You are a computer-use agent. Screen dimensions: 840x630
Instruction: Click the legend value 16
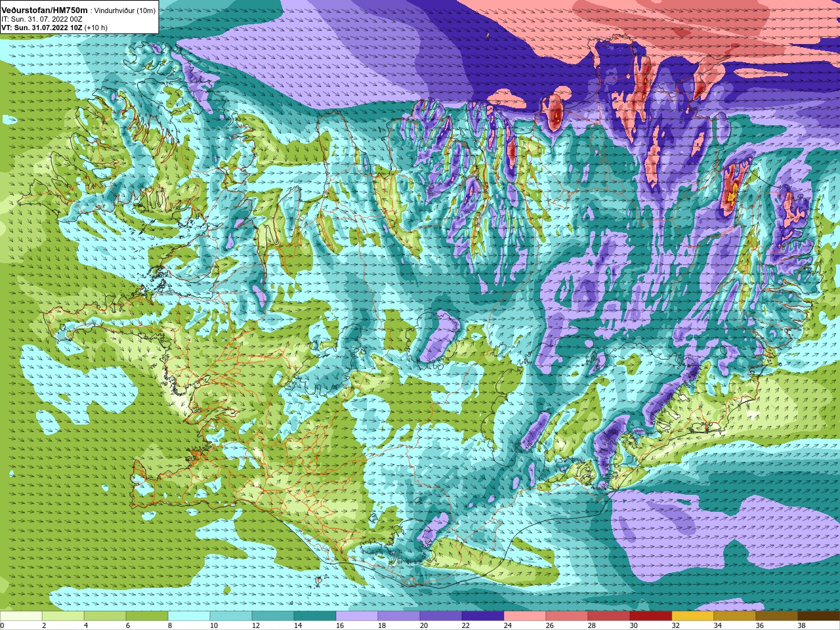click(x=339, y=625)
